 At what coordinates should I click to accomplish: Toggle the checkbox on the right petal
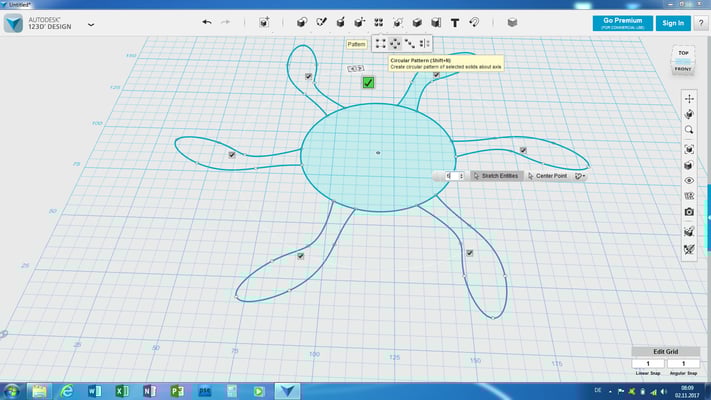(x=523, y=150)
